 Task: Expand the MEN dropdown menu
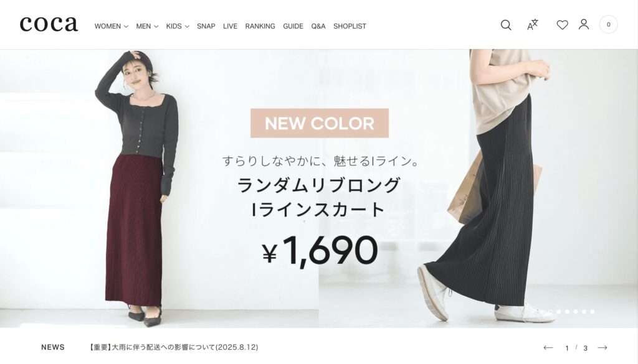click(x=147, y=26)
